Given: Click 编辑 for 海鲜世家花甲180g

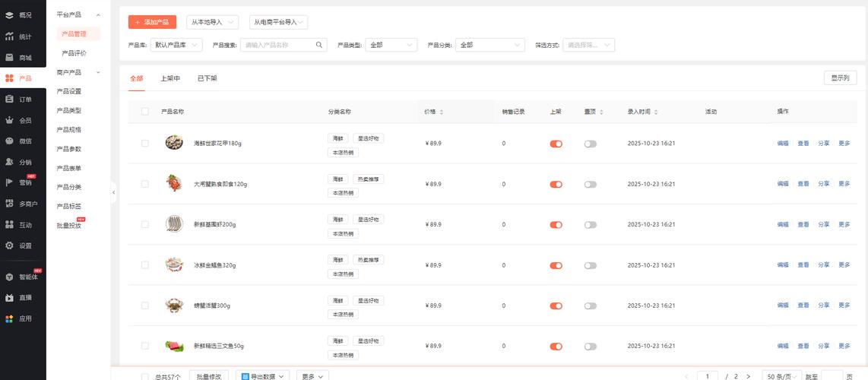Looking at the screenshot, I should pos(783,144).
